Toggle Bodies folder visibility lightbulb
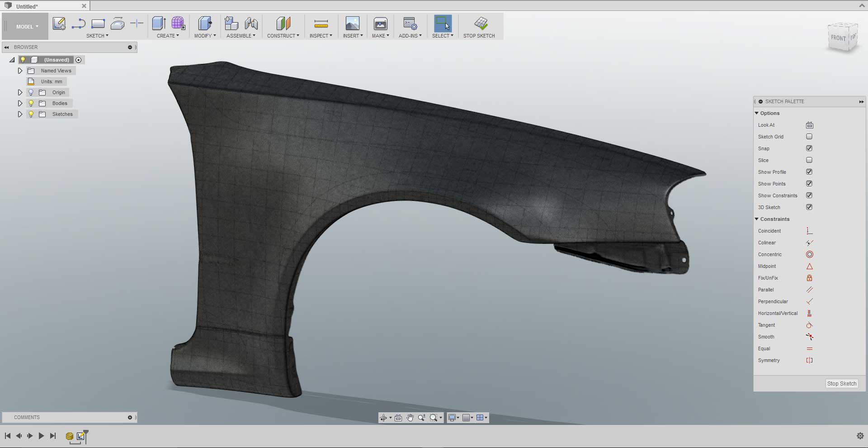868x448 pixels. [x=31, y=103]
